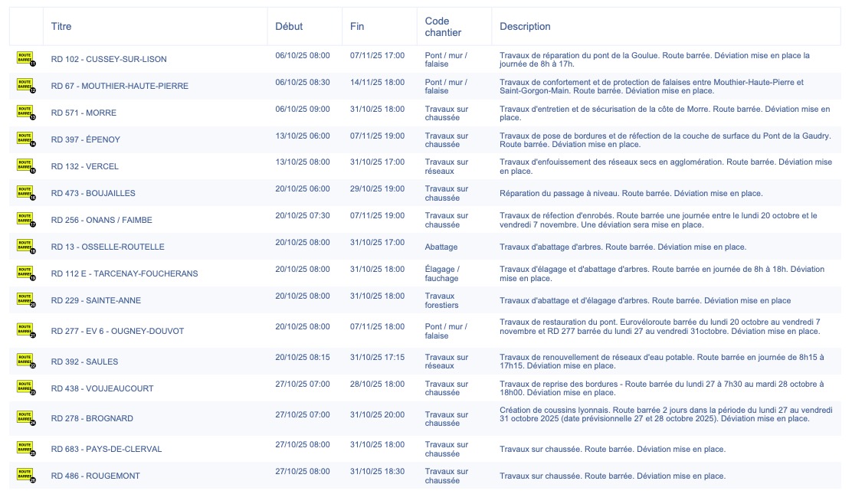Image resolution: width=852 pixels, height=504 pixels.
Task: Open the RD 67 - MOUTHIER-HAUTE-PIERRE entry
Action: [x=120, y=86]
